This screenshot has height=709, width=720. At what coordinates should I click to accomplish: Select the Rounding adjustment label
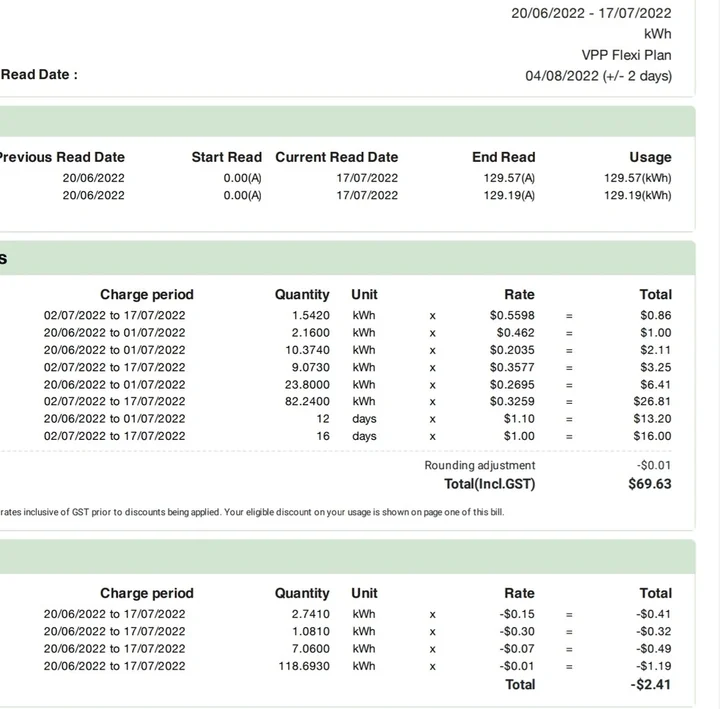(479, 466)
